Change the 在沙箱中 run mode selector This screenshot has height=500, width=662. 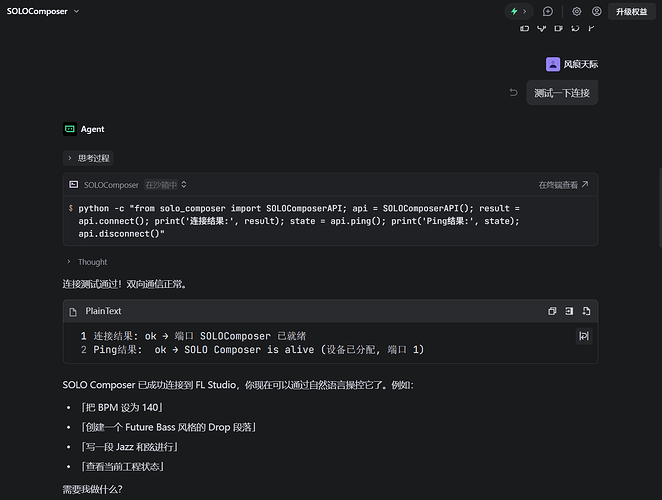pos(166,185)
